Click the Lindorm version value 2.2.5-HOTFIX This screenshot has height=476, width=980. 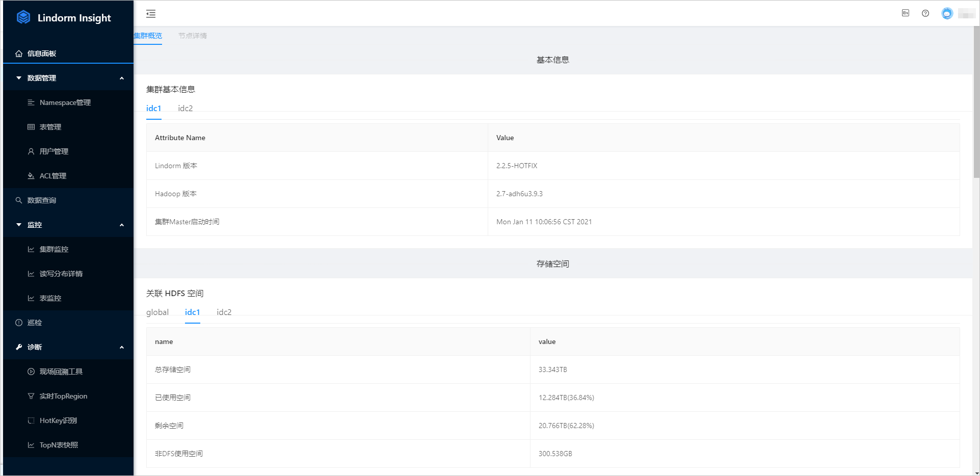[x=517, y=166]
